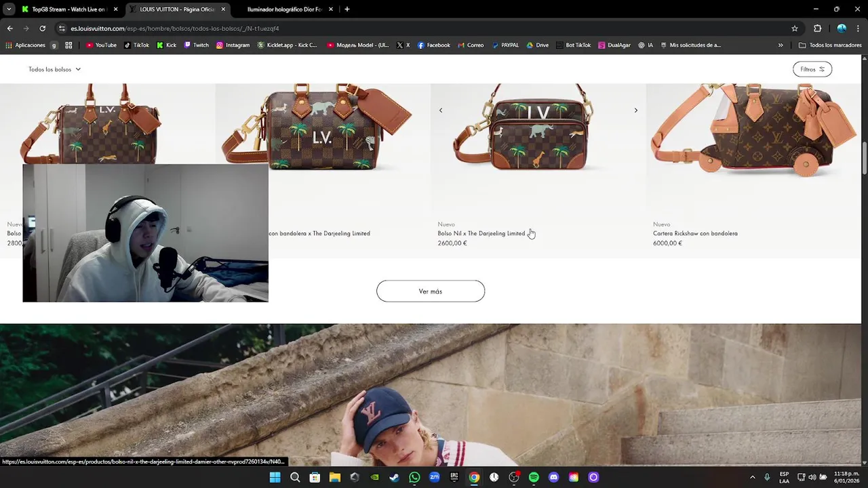Show previous image of Bolso Nil
The height and width of the screenshot is (488, 868).
coord(441,110)
